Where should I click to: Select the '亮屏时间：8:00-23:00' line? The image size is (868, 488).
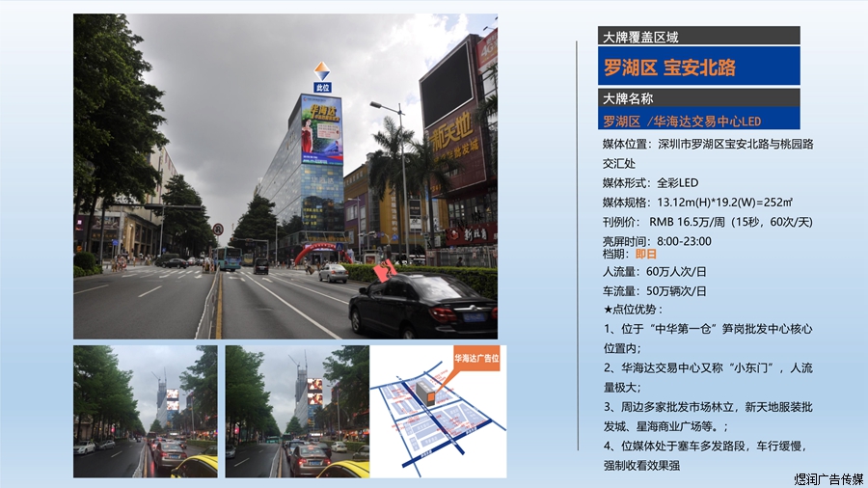(657, 241)
